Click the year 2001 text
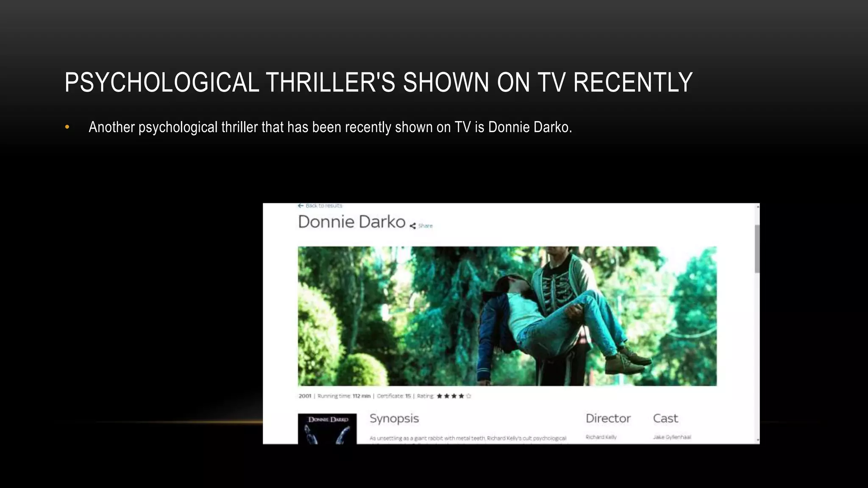The width and height of the screenshot is (868, 488). point(305,396)
